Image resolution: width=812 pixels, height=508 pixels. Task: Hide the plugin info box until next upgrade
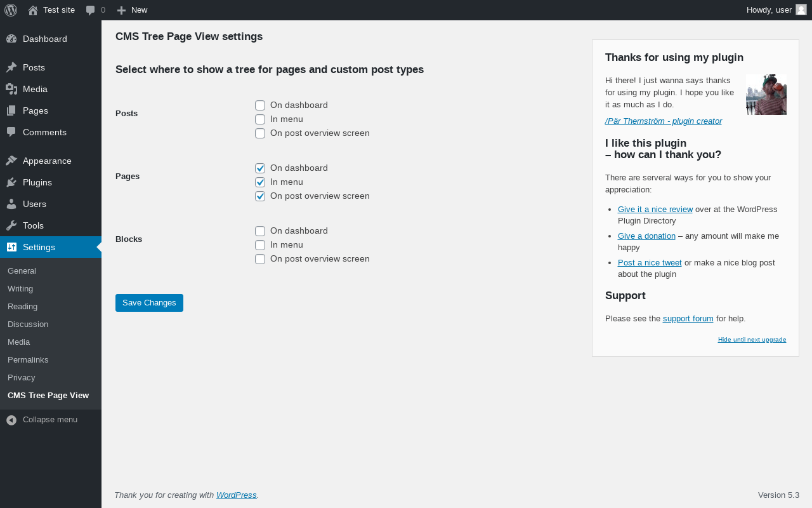pos(752,340)
